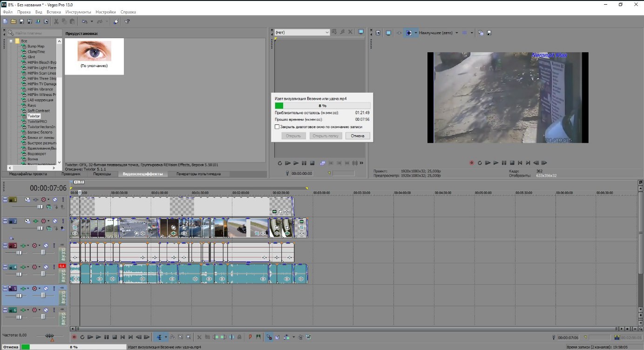Open the edit tool selector dropdown arrow
This screenshot has height=350, width=644.
click(x=166, y=337)
